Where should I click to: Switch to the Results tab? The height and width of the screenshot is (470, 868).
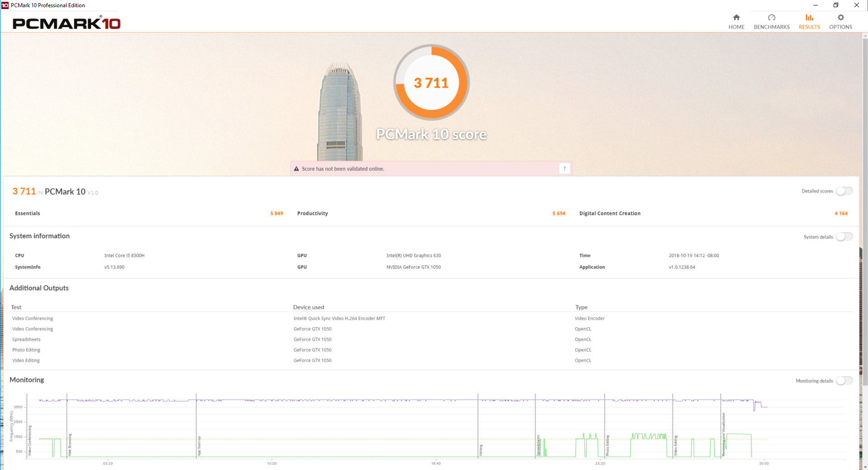809,22
